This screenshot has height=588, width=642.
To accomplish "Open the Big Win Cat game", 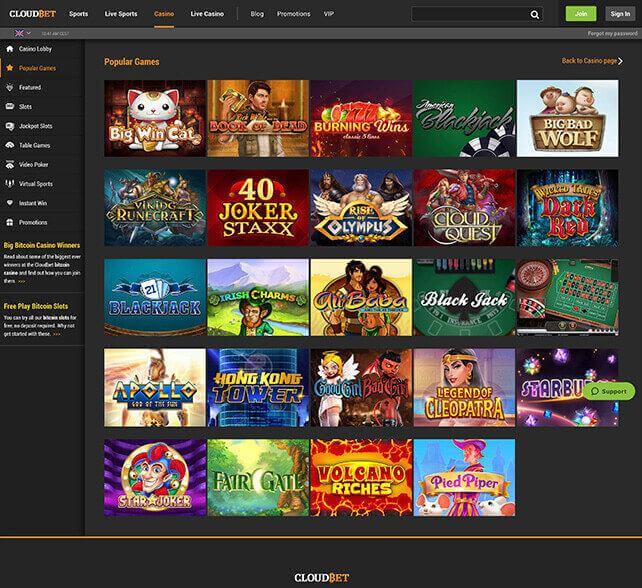I will pos(155,118).
